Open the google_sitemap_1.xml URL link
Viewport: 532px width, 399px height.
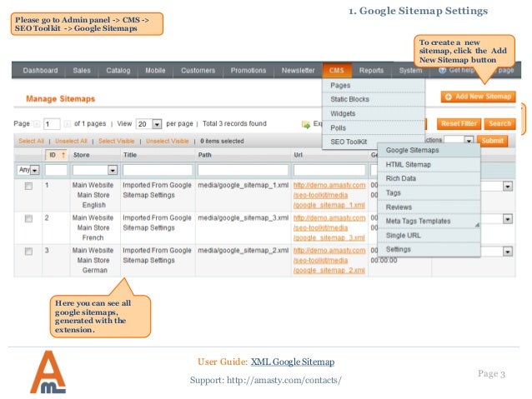[x=329, y=195]
